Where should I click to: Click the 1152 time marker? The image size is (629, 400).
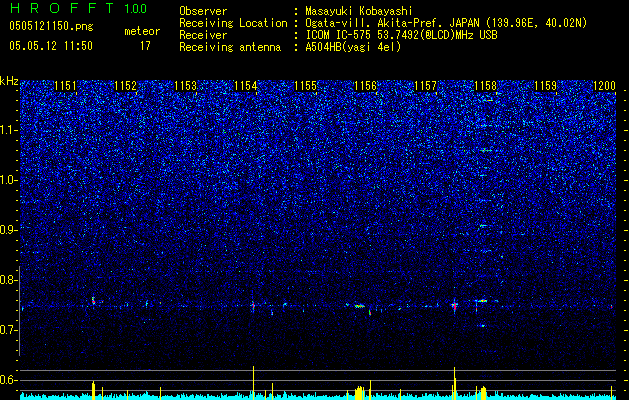click(x=125, y=86)
